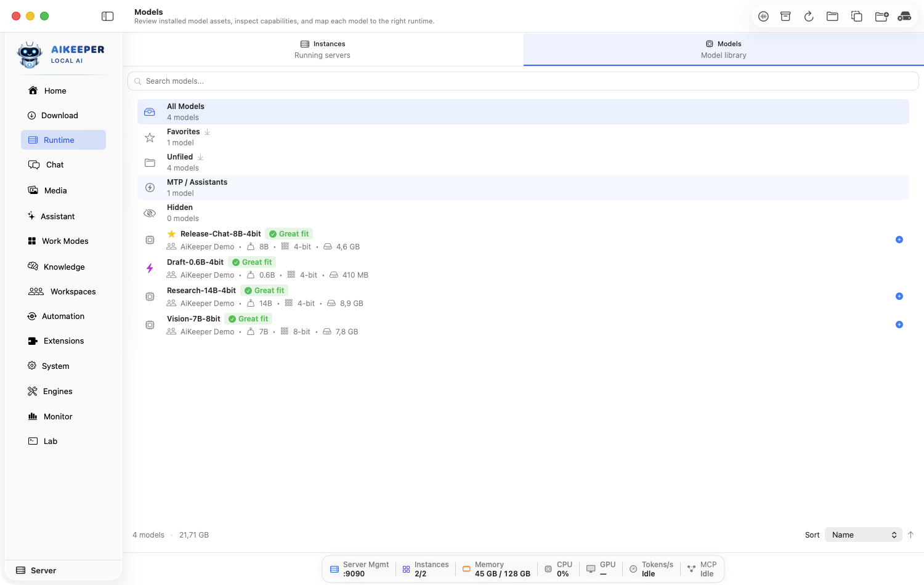Click the Tokens/s Idle status item

coord(651,569)
